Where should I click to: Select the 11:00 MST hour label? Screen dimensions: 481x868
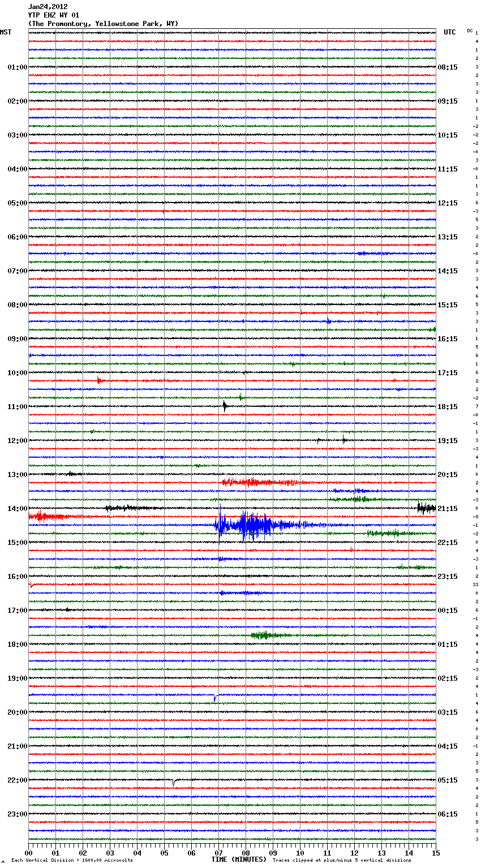point(18,407)
